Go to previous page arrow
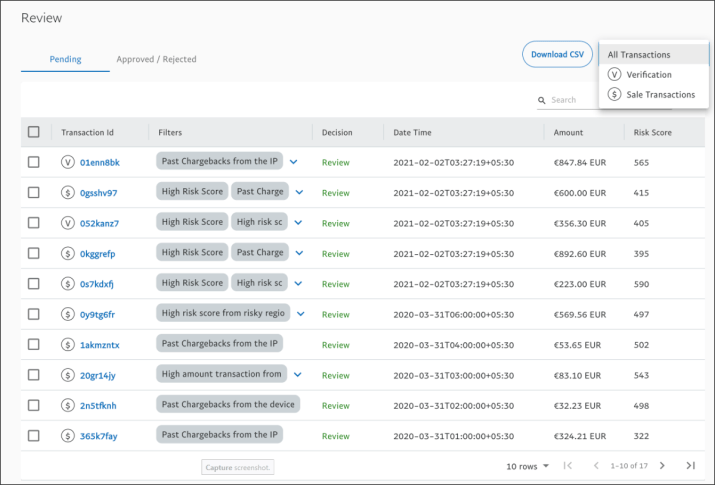The width and height of the screenshot is (715, 485). pyautogui.click(x=597, y=466)
